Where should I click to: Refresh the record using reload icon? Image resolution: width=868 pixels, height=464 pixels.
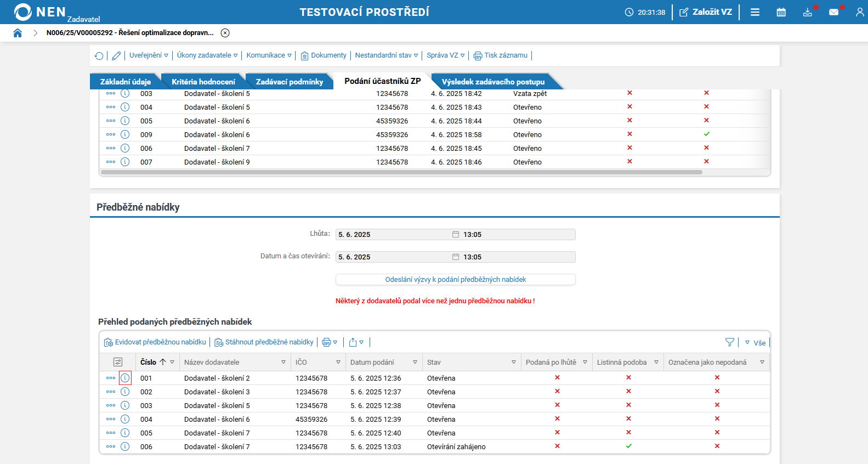99,55
